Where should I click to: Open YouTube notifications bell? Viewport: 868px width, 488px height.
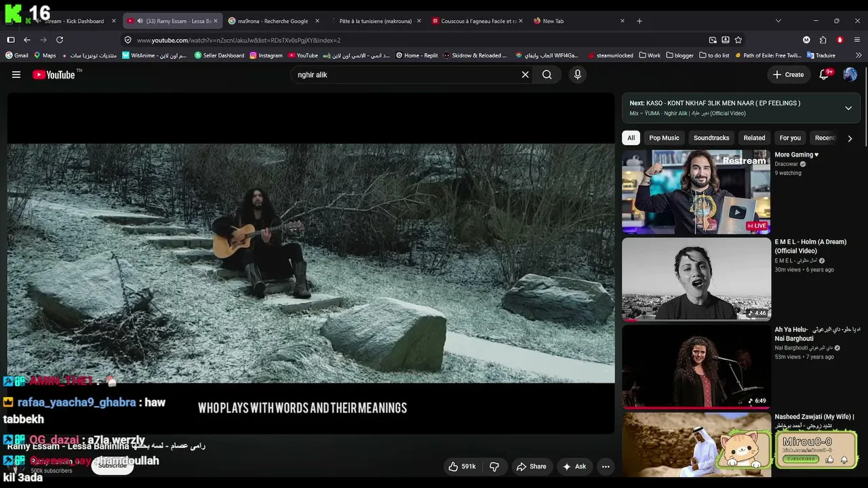825,75
